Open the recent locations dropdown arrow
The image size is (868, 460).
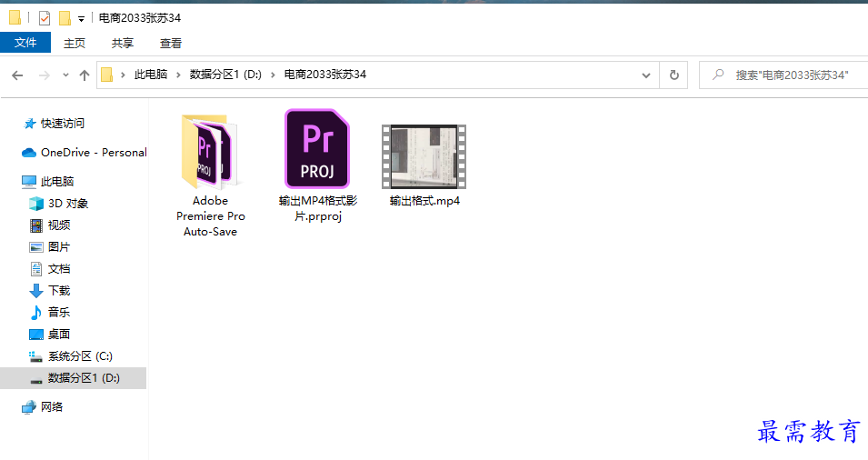tap(65, 75)
